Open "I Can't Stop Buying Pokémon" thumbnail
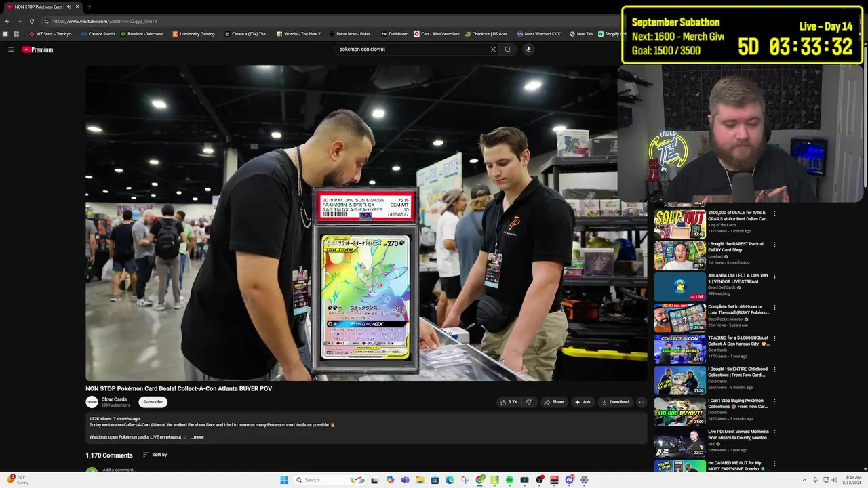This screenshot has width=868, height=488. (x=679, y=411)
